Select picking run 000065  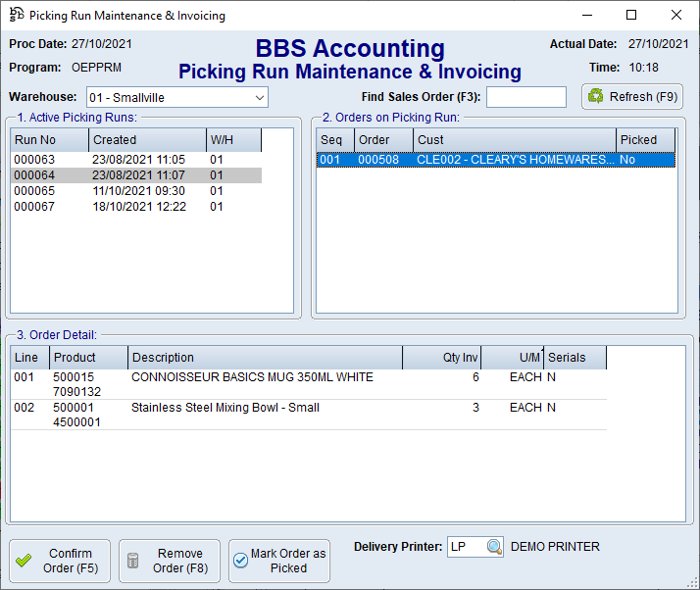(x=34, y=191)
